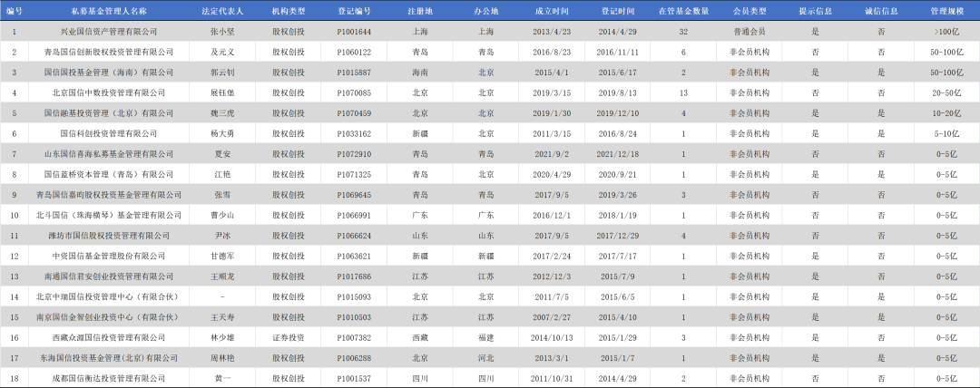This screenshot has width=980, height=388.
Task: Click registration number P1001537
Action: [x=354, y=379]
